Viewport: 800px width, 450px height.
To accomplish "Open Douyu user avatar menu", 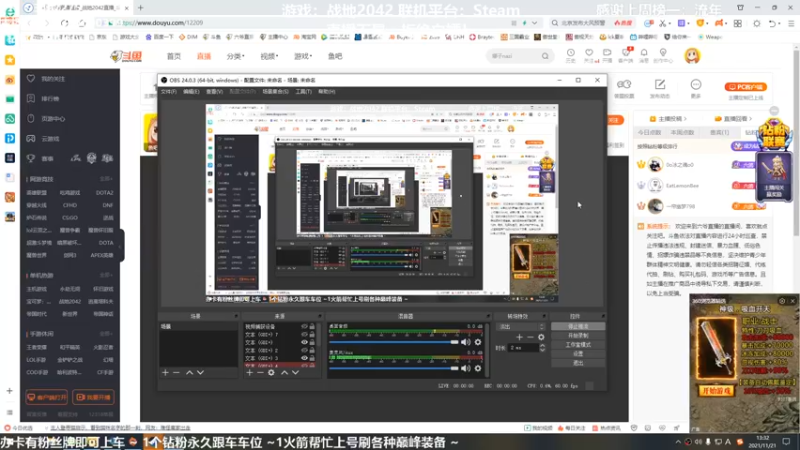I will 692,56.
